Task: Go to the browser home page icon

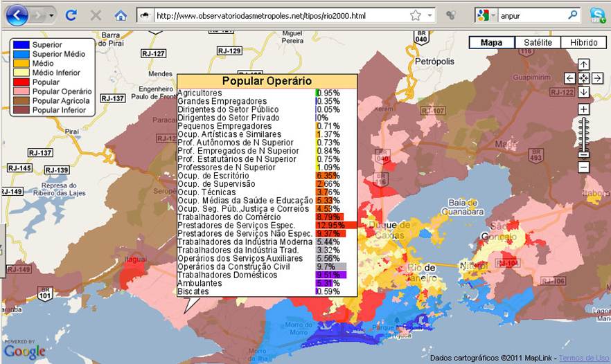Action: pyautogui.click(x=121, y=16)
